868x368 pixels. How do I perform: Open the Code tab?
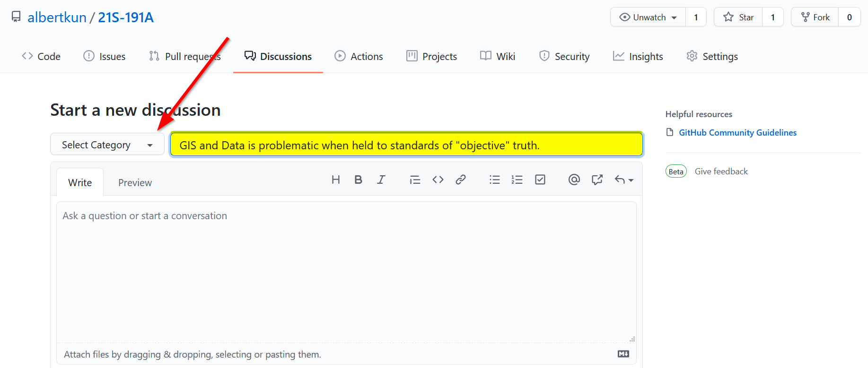pos(41,56)
